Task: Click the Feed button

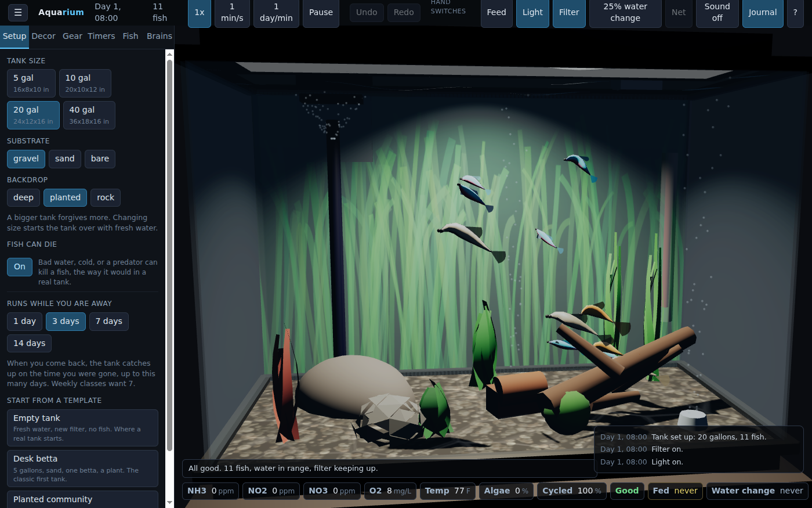Action: coord(496,12)
